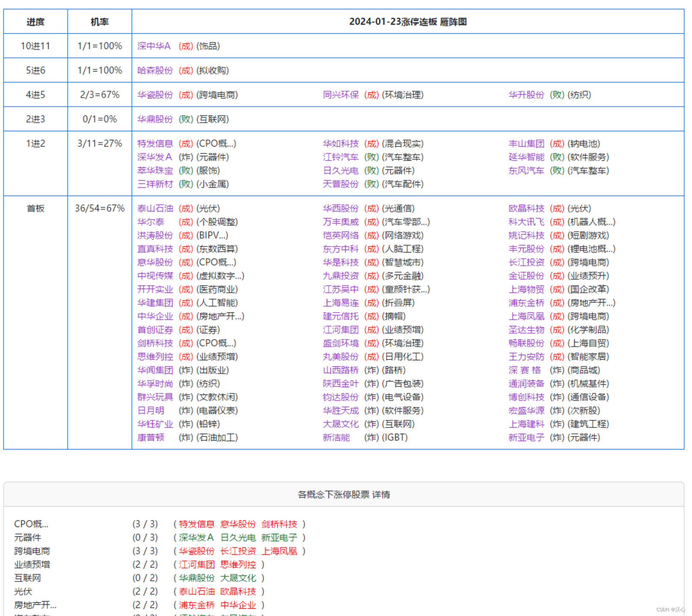Open the 欧晶科技 link in 首板 list
The width and height of the screenshot is (692, 616).
[x=526, y=209]
